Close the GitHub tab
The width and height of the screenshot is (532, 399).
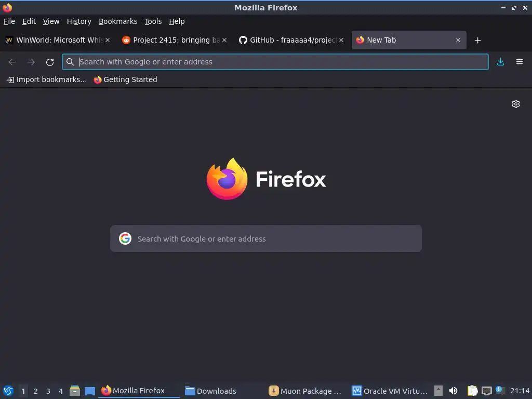click(x=341, y=40)
